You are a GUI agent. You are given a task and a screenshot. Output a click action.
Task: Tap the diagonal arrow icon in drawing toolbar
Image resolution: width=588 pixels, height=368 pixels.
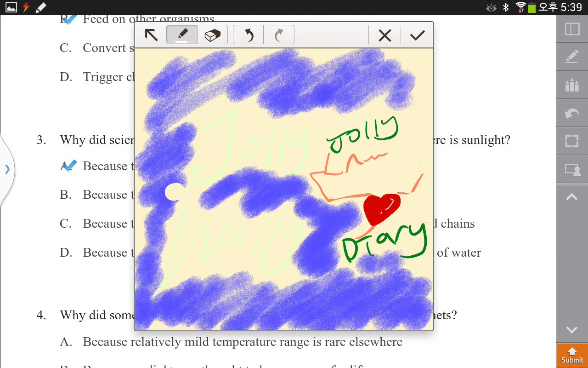tap(151, 35)
